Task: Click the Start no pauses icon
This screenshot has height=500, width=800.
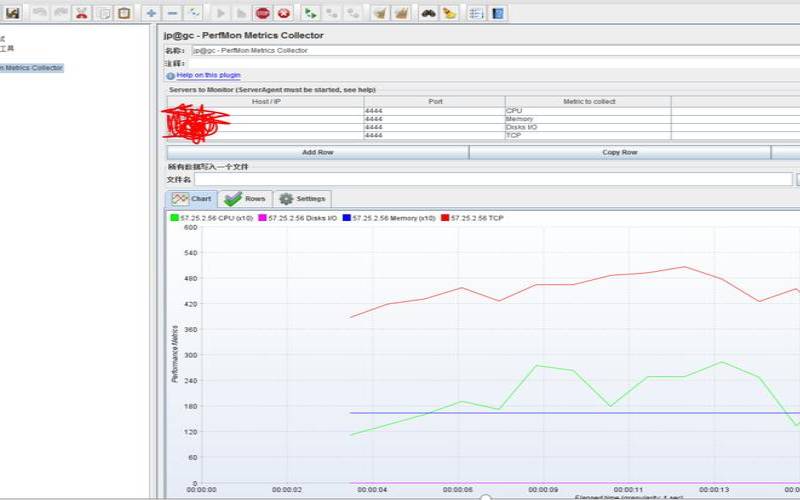Action: pyautogui.click(x=242, y=13)
